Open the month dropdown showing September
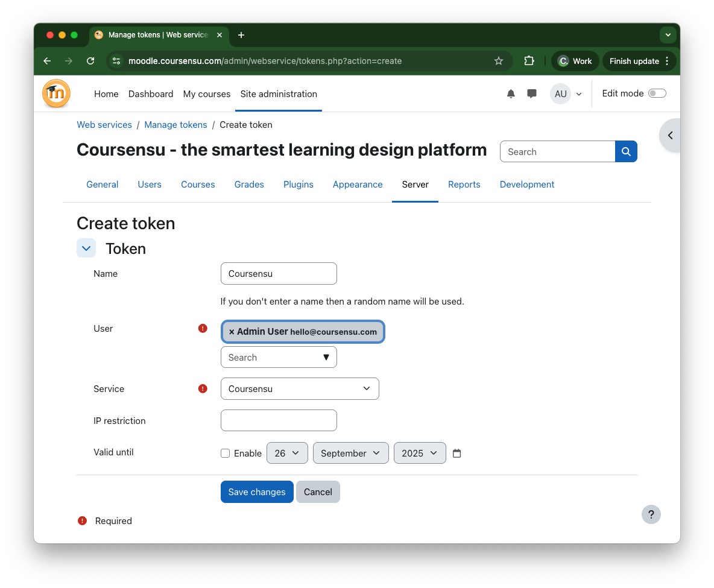Image resolution: width=714 pixels, height=588 pixels. coord(350,453)
